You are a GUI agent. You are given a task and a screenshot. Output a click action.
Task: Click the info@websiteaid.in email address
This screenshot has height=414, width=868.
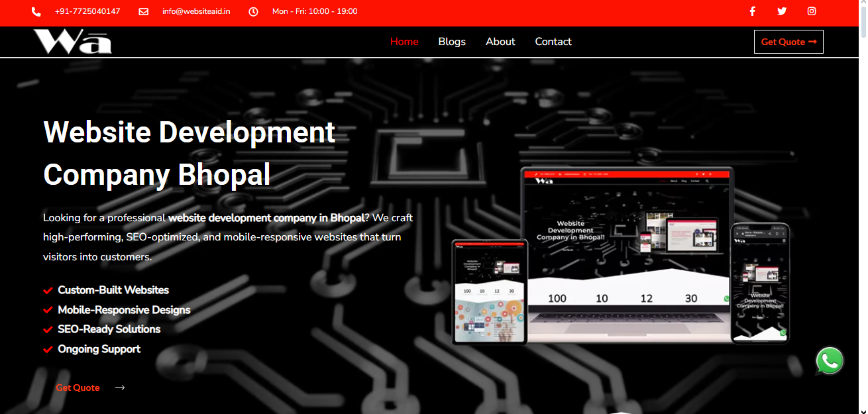point(196,11)
